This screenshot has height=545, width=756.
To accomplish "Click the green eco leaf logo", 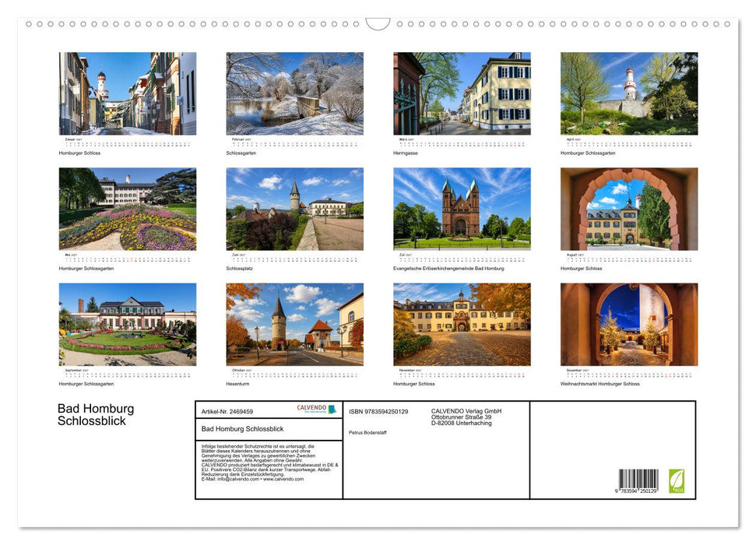I will [676, 481].
